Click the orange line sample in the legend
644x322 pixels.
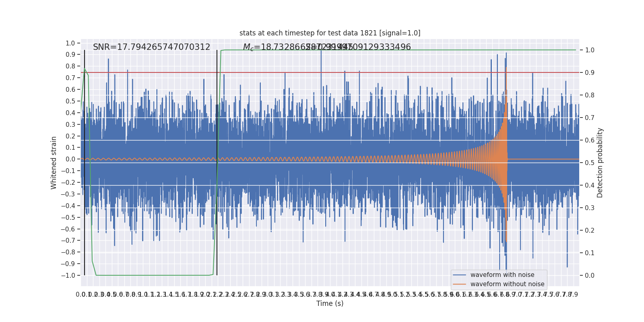tap(460, 284)
